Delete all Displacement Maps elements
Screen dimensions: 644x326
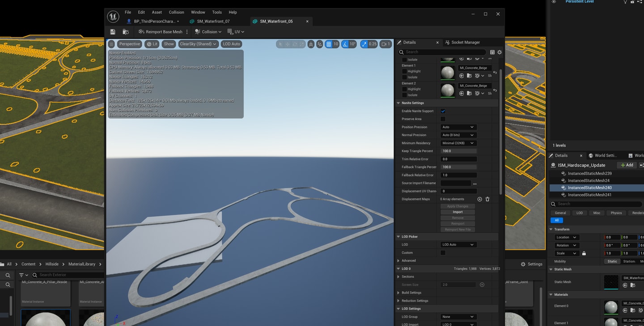pos(487,199)
